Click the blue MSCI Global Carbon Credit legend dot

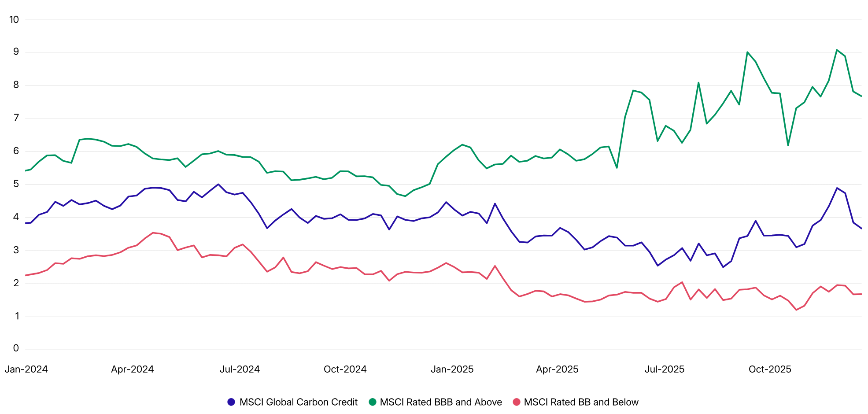[x=231, y=402]
